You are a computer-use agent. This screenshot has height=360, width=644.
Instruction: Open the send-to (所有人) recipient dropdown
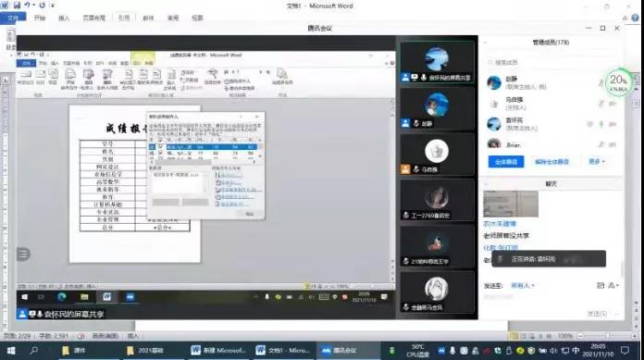[x=523, y=285]
